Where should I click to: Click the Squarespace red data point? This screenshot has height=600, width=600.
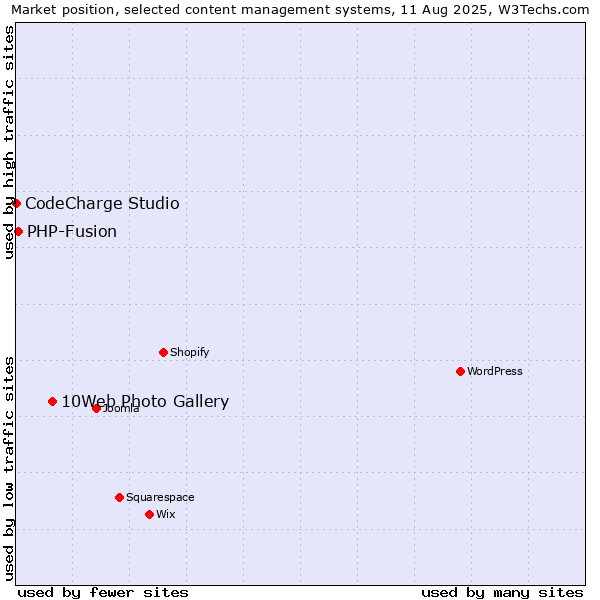pyautogui.click(x=119, y=497)
